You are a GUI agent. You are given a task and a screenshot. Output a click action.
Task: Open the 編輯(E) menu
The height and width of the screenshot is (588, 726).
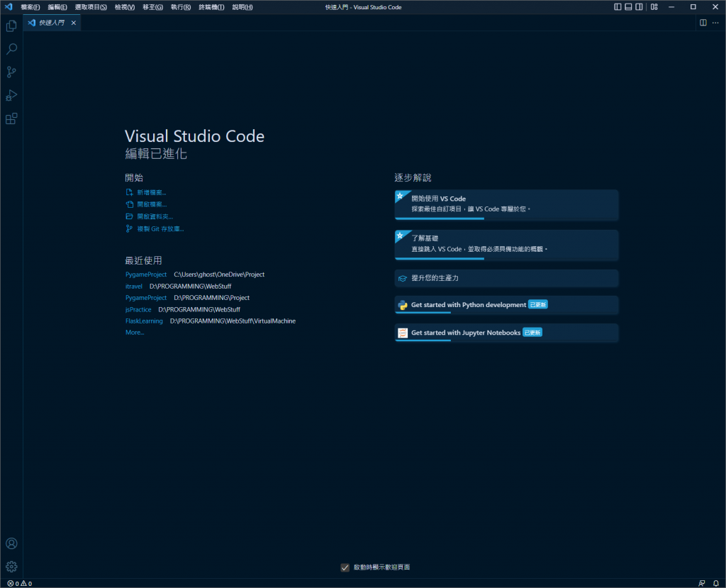(x=57, y=7)
